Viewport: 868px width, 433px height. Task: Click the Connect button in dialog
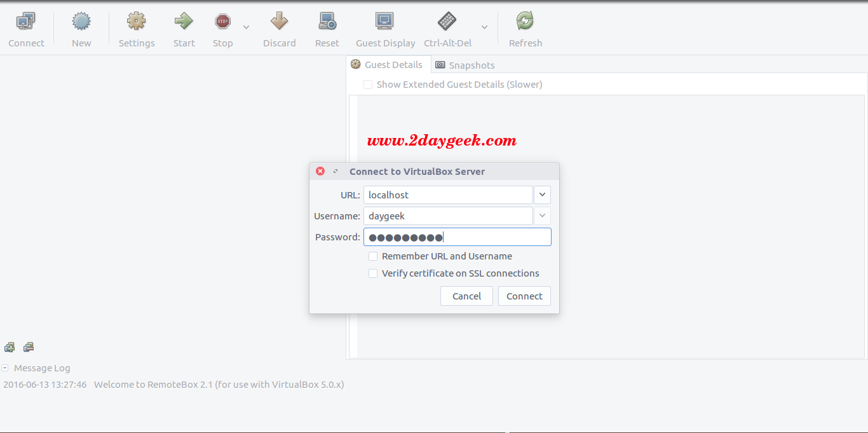[524, 296]
